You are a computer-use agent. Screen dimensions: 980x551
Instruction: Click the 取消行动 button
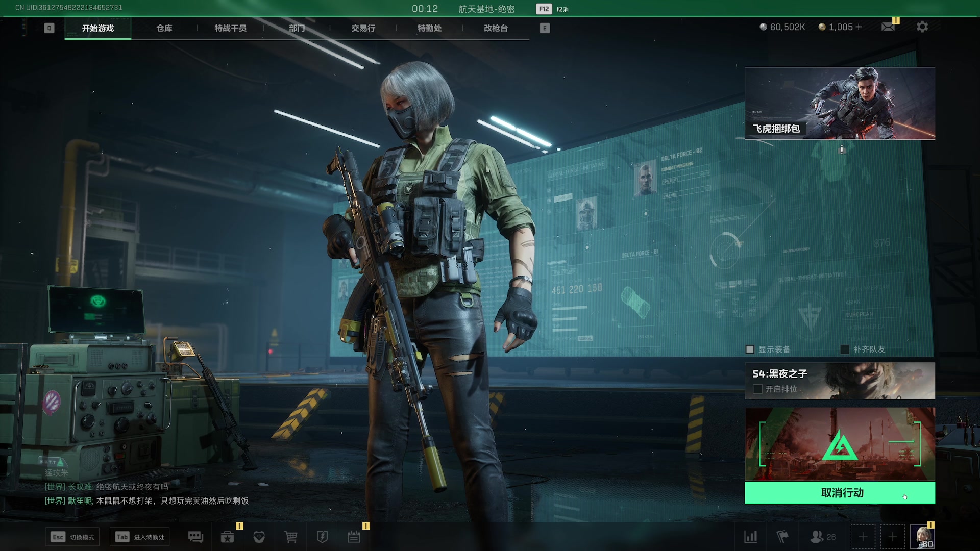tap(840, 493)
